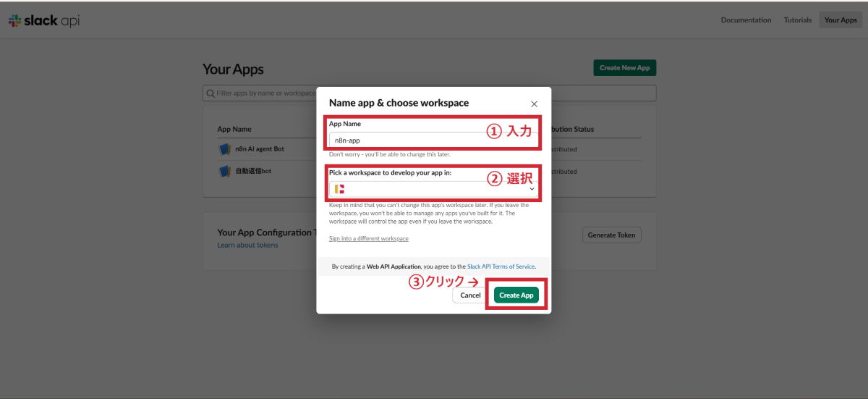
Task: Expand the workspace dropdown chevron
Action: point(532,189)
